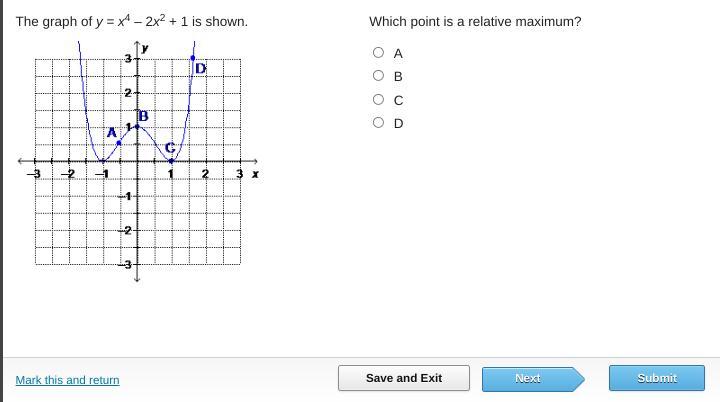Select answer option A radio button
The image size is (720, 402).
point(378,53)
